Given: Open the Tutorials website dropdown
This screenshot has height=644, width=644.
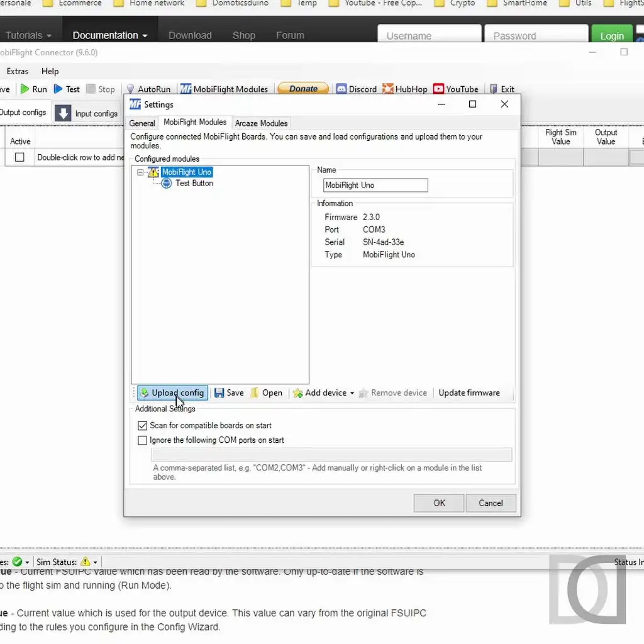Looking at the screenshot, I should pos(28,35).
